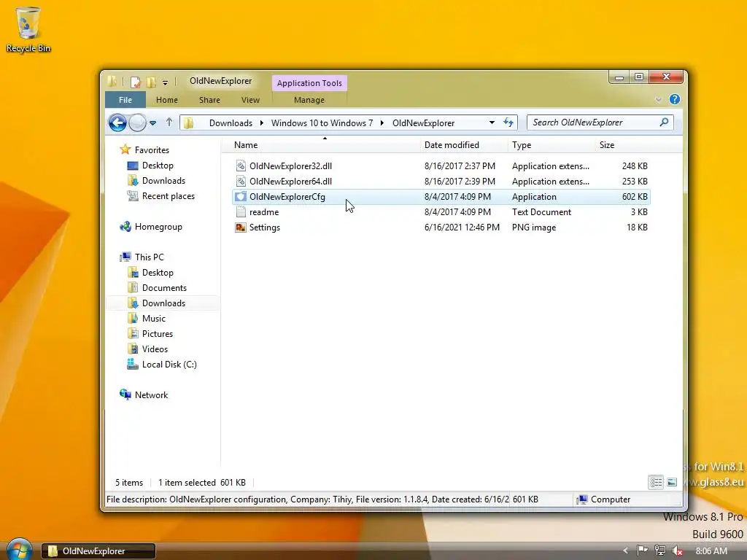The image size is (747, 560).
Task: Go back with the Back arrow button
Action: 117,122
